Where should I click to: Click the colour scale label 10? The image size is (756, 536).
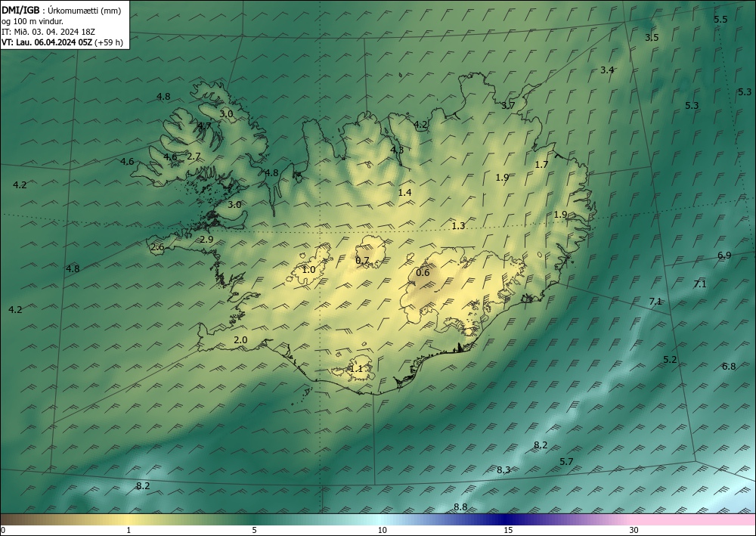click(x=383, y=531)
